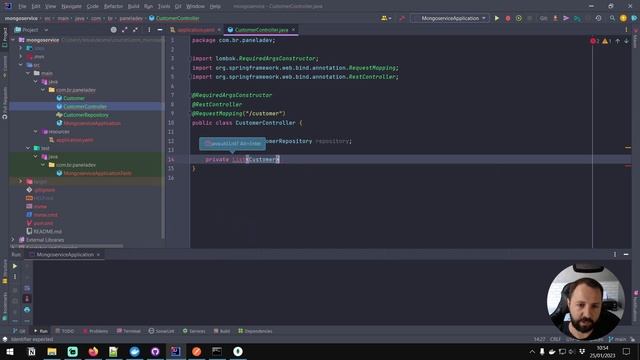Image resolution: width=640 pixels, height=360 pixels.
Task: Open the GitHub Desktop icon on the taskbar
Action: click(x=155, y=351)
